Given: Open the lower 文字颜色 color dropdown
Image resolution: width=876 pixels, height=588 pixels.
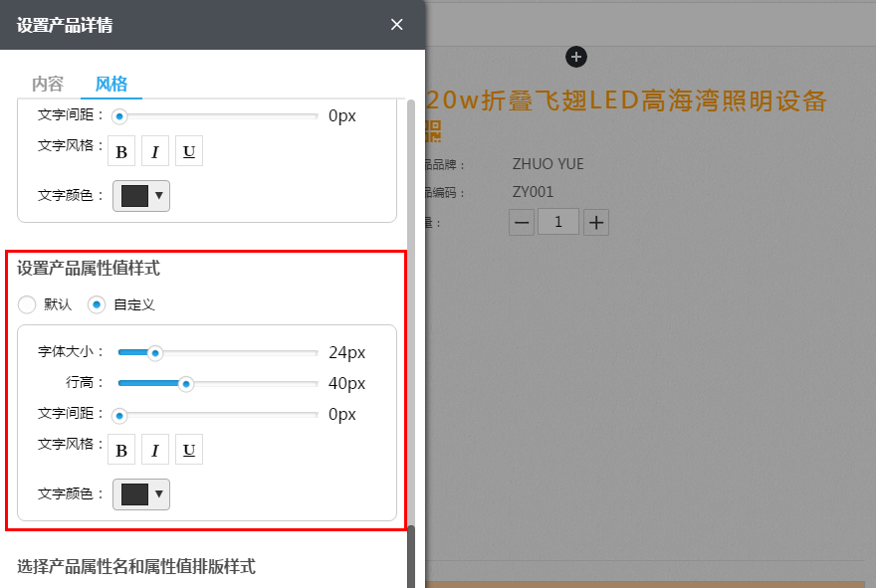Looking at the screenshot, I should (x=140, y=493).
